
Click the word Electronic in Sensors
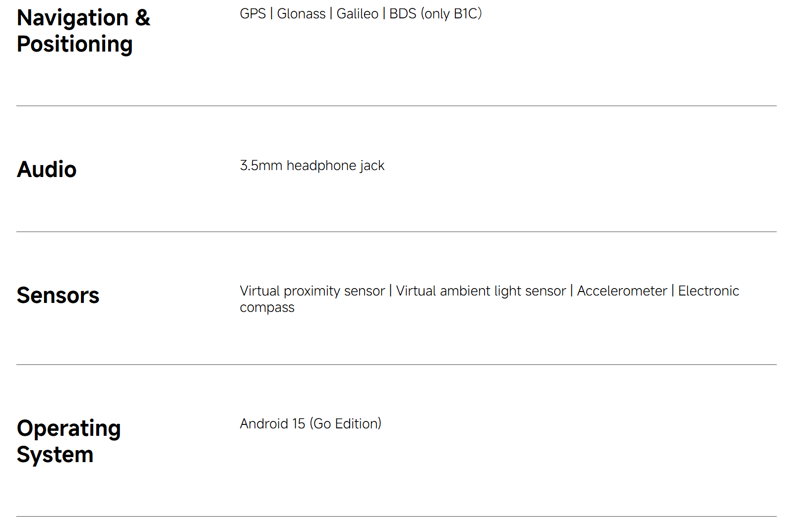pos(708,291)
